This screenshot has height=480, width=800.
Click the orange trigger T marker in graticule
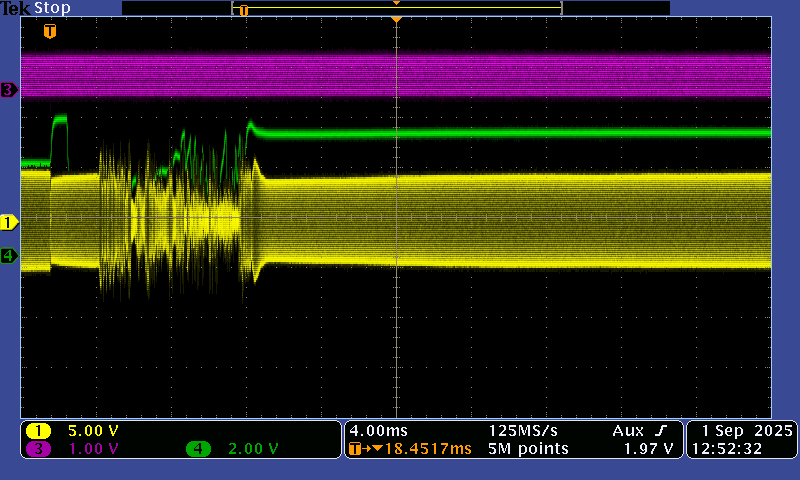[49, 31]
